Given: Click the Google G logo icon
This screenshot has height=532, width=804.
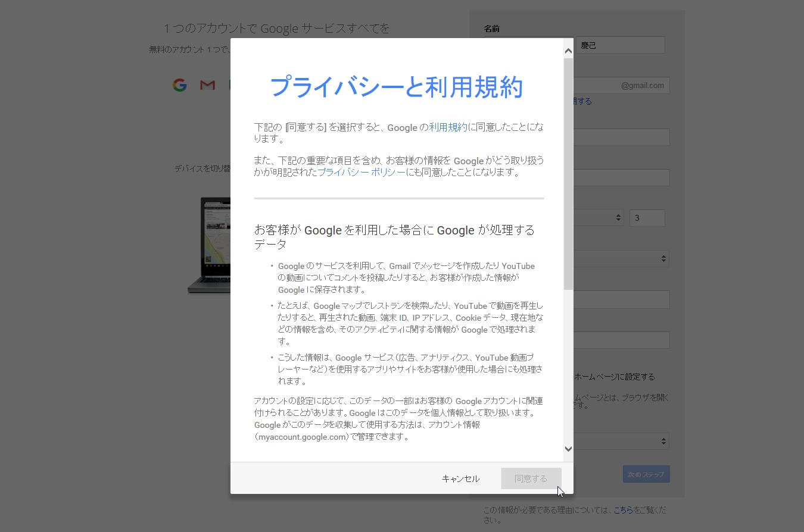Looking at the screenshot, I should 179,85.
